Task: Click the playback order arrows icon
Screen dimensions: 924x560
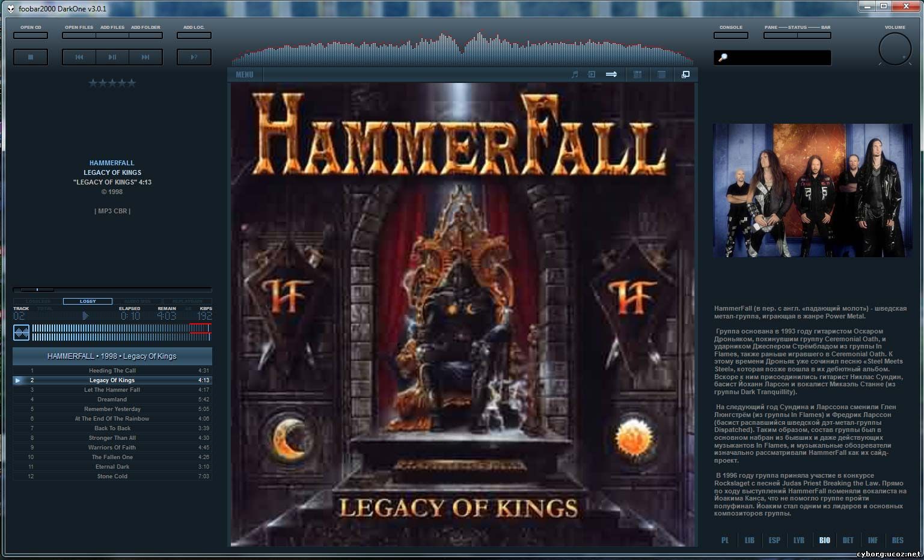Action: click(611, 75)
